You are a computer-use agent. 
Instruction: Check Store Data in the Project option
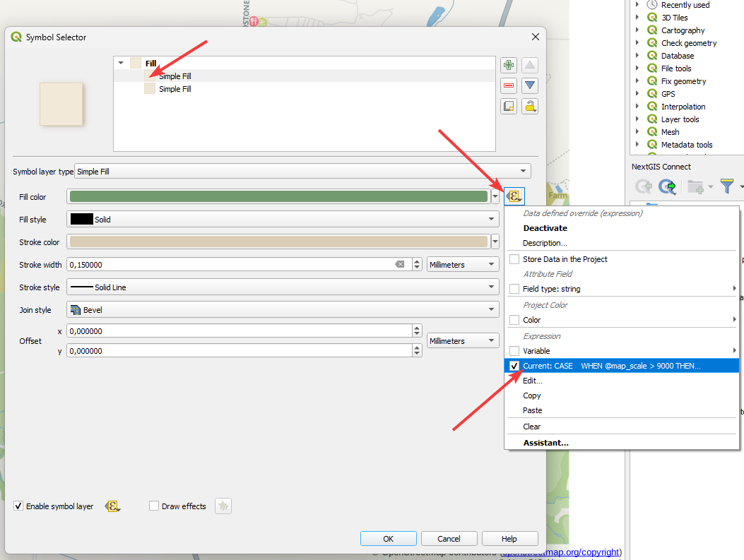(514, 259)
